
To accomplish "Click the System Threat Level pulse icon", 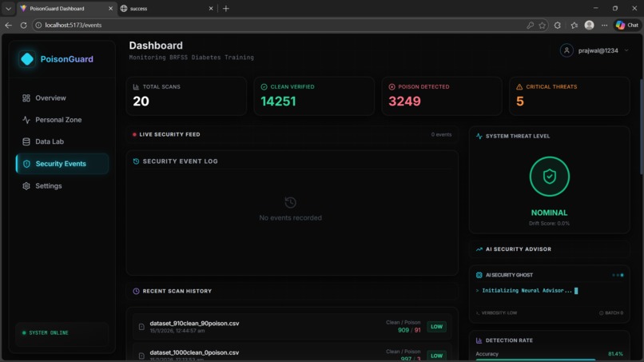I will point(479,136).
